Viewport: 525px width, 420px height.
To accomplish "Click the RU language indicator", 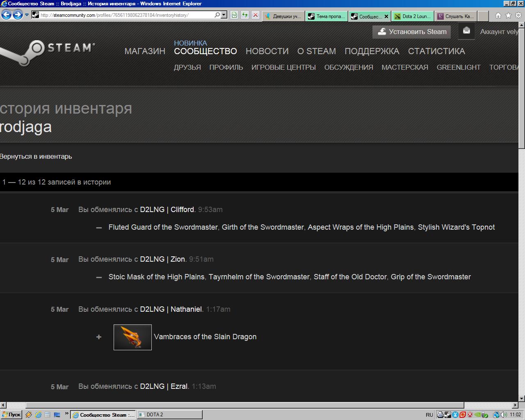I will click(x=429, y=415).
